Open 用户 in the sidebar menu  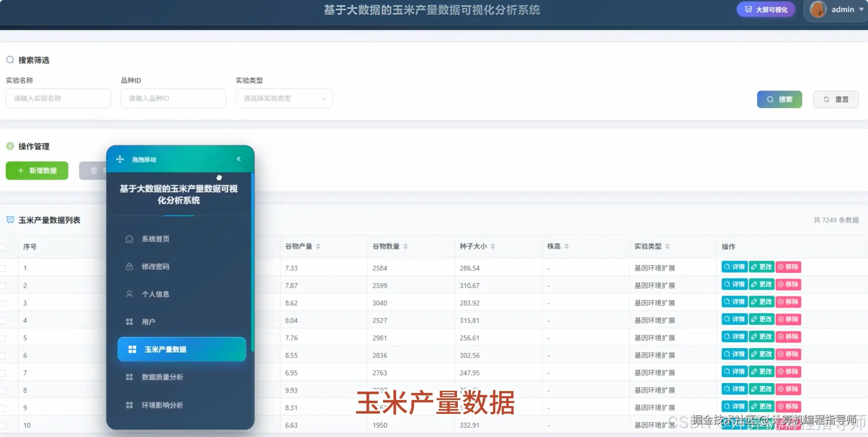tap(182, 322)
